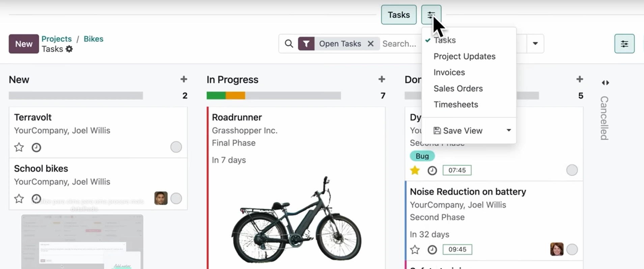Toggle the state circle on School bikes
Screen dimensions: 644x269
[x=176, y=199]
